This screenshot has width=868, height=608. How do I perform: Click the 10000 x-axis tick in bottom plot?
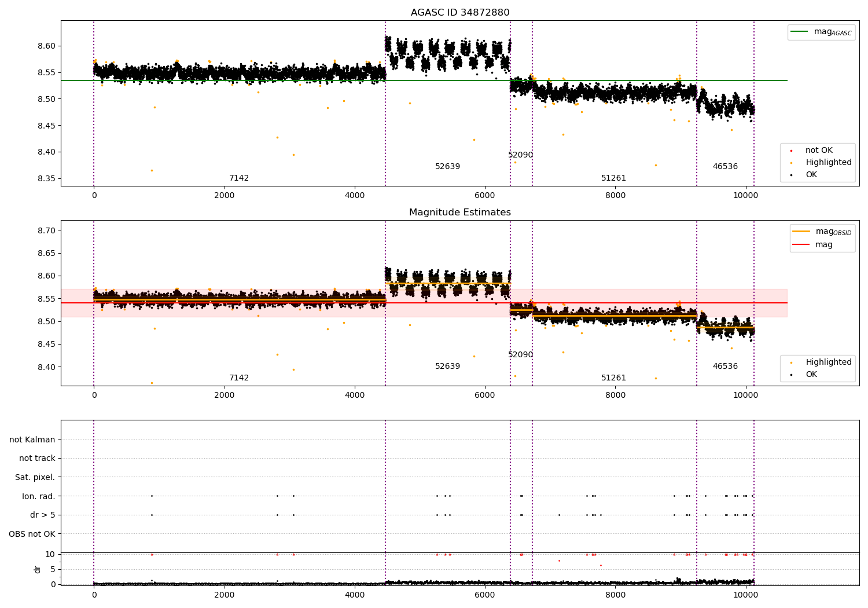(x=745, y=595)
